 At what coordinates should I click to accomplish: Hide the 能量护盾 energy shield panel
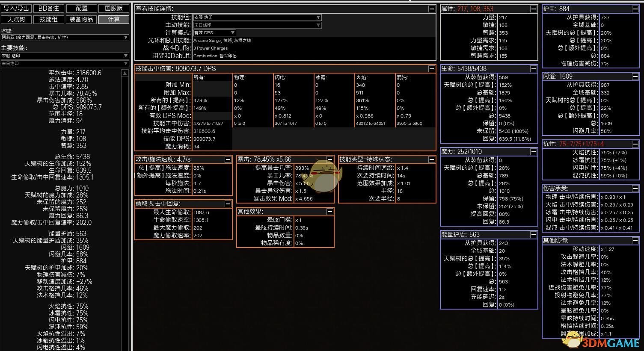click(533, 234)
